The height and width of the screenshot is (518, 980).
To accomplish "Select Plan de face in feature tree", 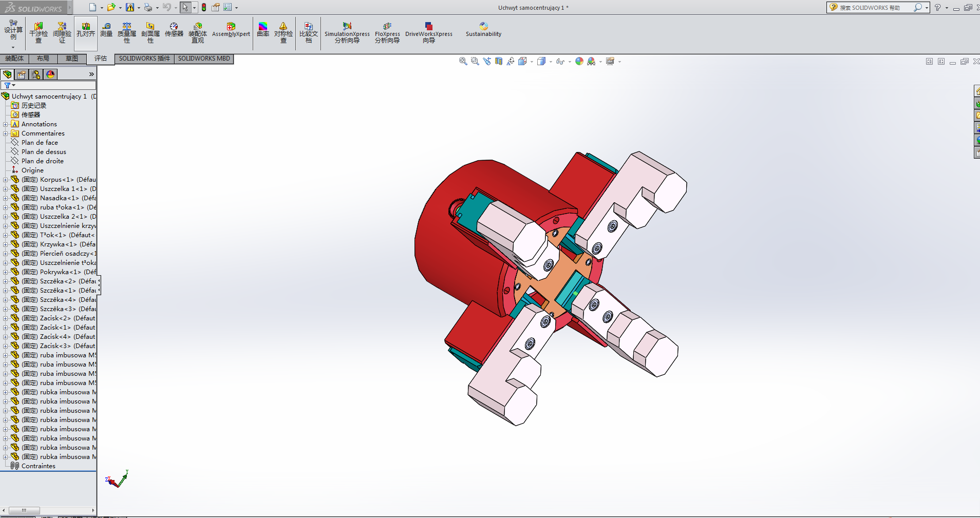I will 40,143.
